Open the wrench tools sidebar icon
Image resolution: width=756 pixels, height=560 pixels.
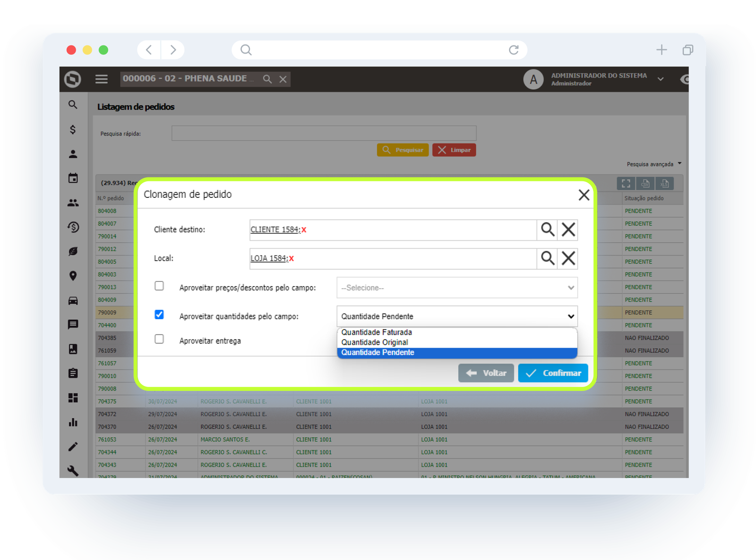coord(73,471)
